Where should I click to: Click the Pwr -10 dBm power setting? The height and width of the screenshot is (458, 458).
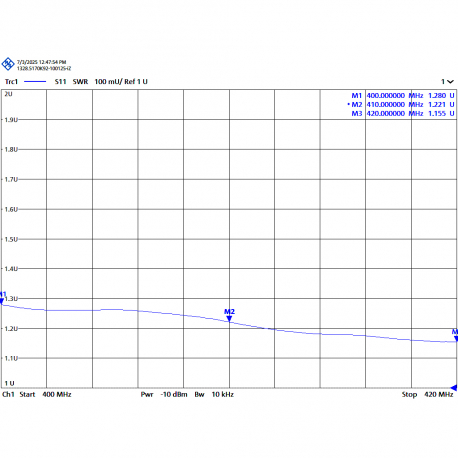164,395
